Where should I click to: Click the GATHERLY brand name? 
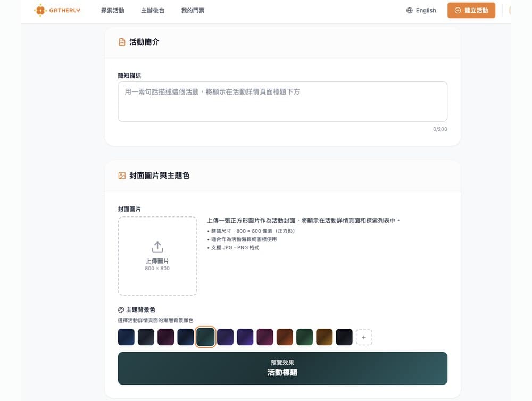tap(64, 10)
